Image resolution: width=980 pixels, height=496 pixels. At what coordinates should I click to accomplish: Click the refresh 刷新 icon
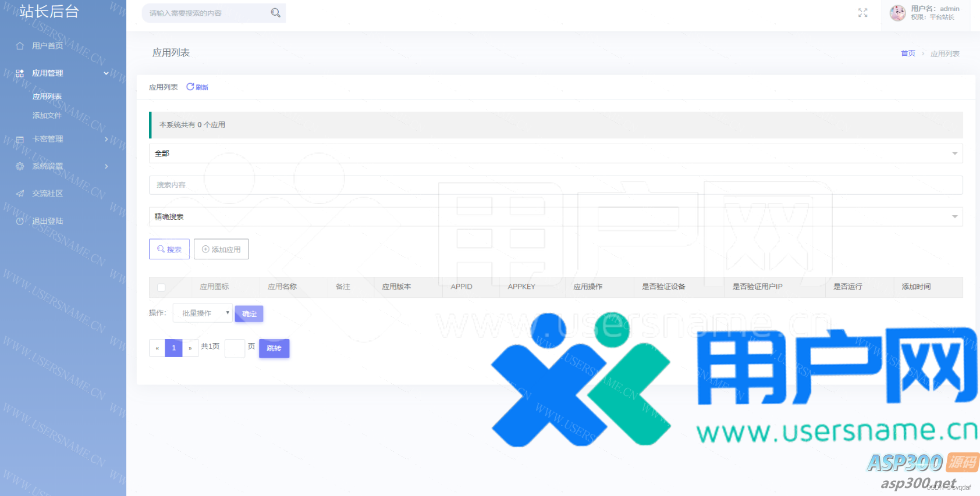190,87
